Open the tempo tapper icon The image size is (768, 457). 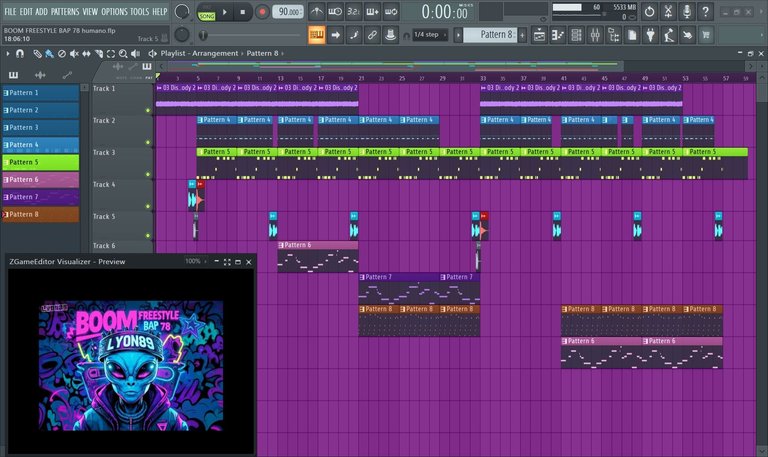tap(669, 35)
